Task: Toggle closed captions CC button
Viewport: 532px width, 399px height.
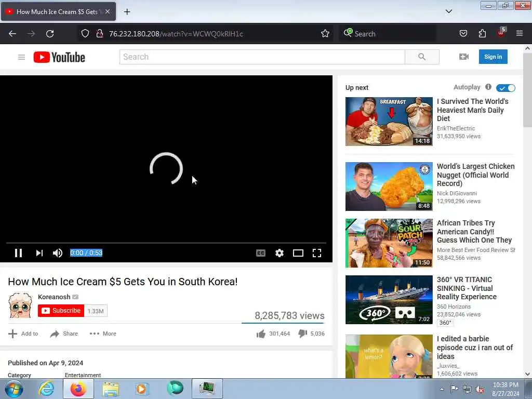Action: (261, 253)
